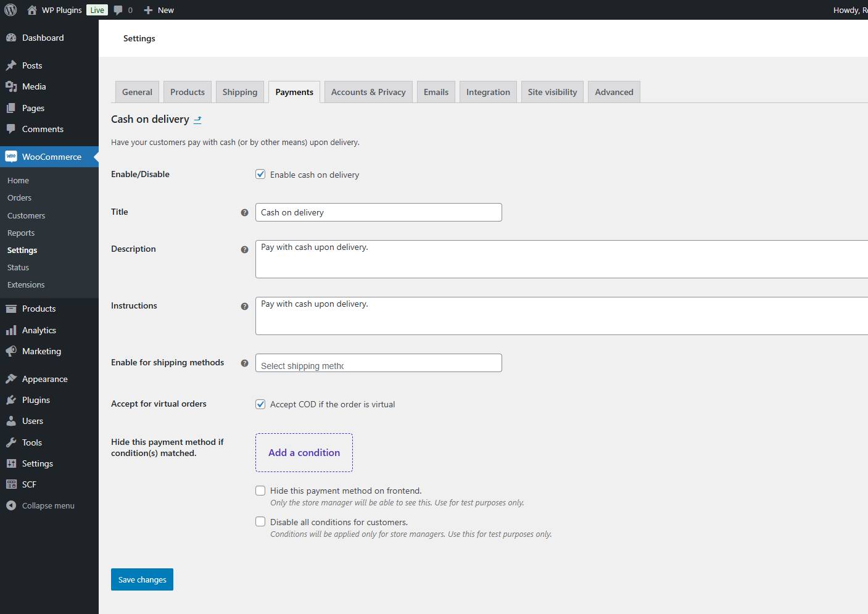The height and width of the screenshot is (614, 868).
Task: Click the help tip icon beside Description
Action: (x=244, y=249)
